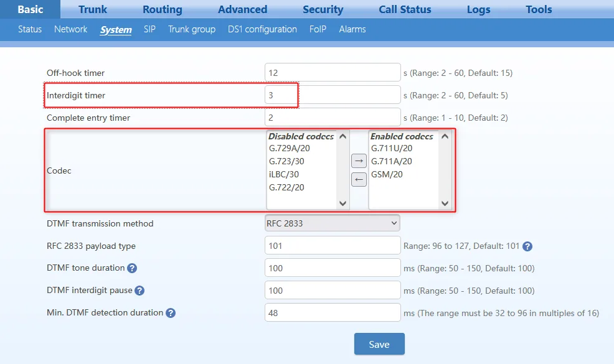Select iLBC/30 in Disabled codecs
This screenshot has height=364, width=614.
coord(284,174)
